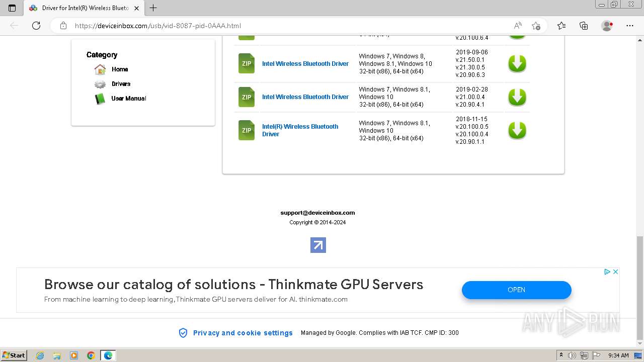Click the version text v.21.50.0.1

point(470,60)
